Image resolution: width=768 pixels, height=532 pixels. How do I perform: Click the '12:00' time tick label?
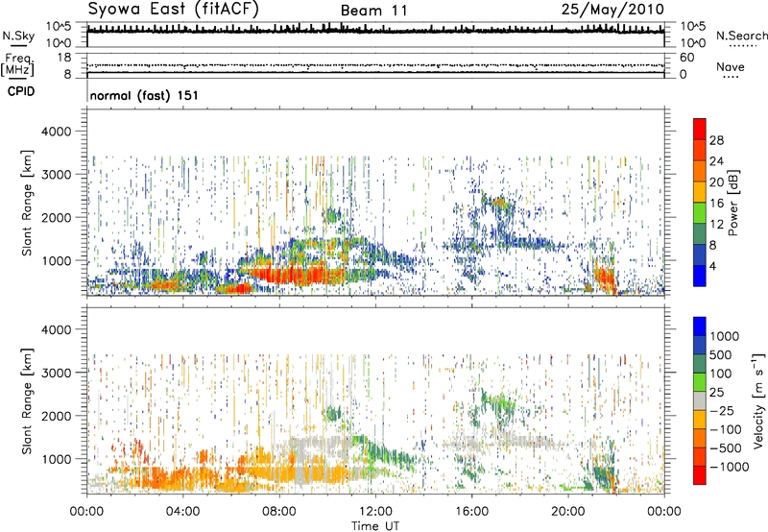click(375, 512)
